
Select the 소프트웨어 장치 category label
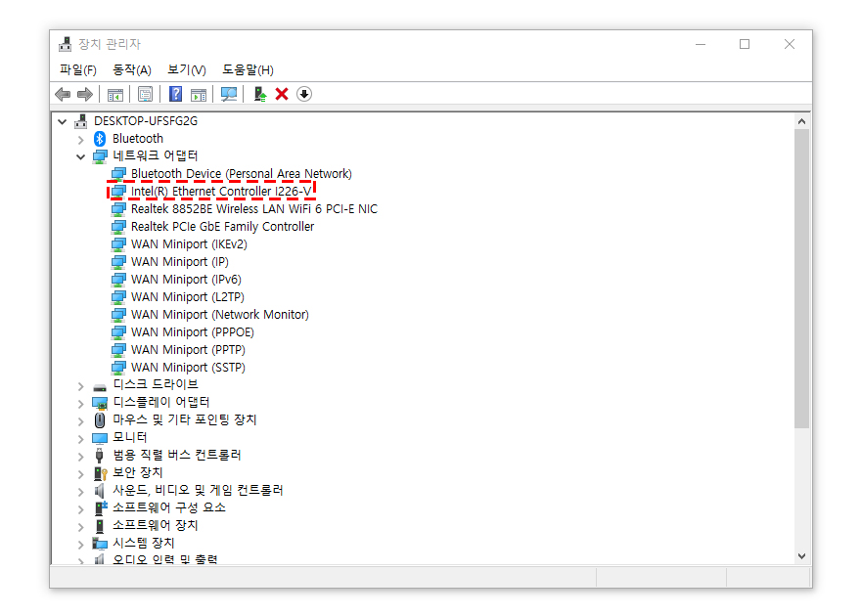point(155,525)
